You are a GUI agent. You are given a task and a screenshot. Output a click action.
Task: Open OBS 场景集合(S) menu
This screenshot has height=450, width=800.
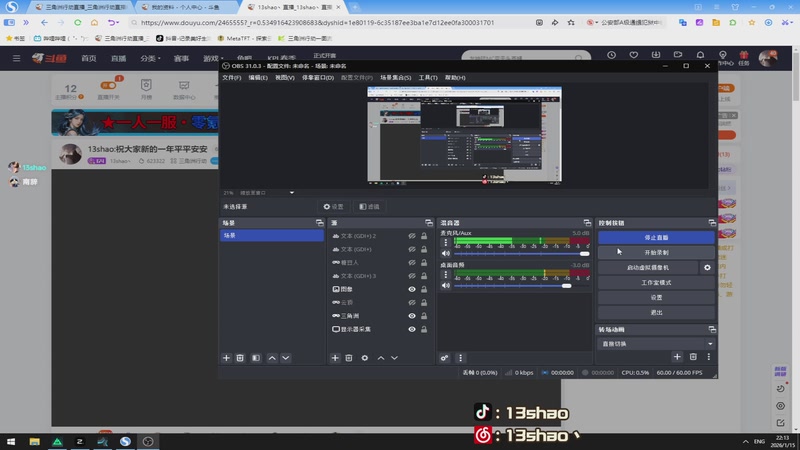[395, 78]
